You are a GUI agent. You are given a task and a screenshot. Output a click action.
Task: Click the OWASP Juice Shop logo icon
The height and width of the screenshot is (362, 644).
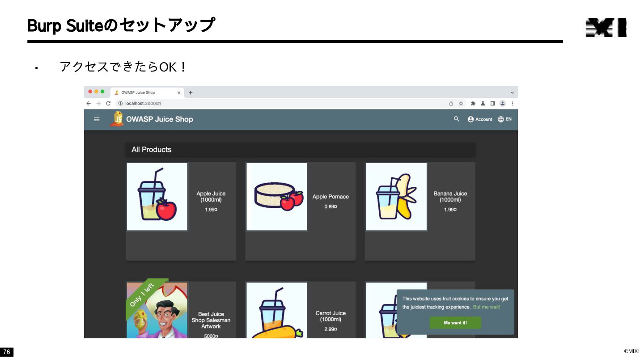coord(117,119)
